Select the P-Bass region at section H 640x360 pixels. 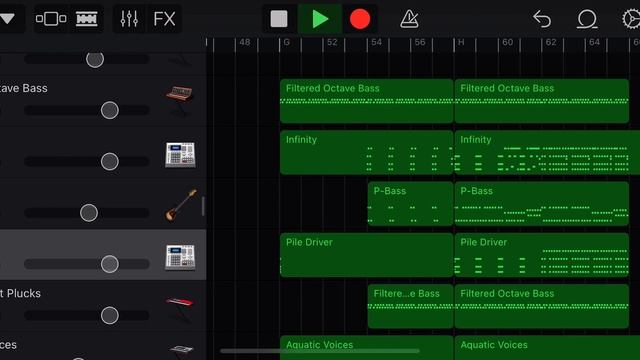(542, 204)
